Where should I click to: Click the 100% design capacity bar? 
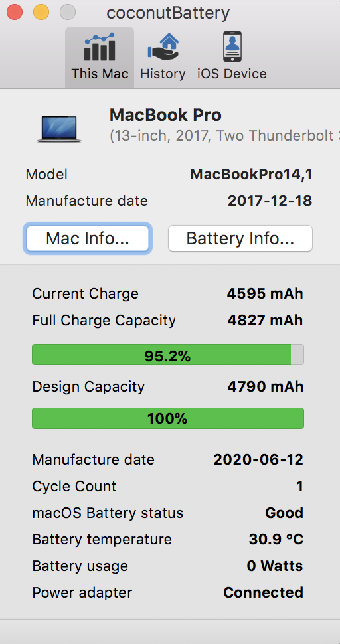pos(168,418)
